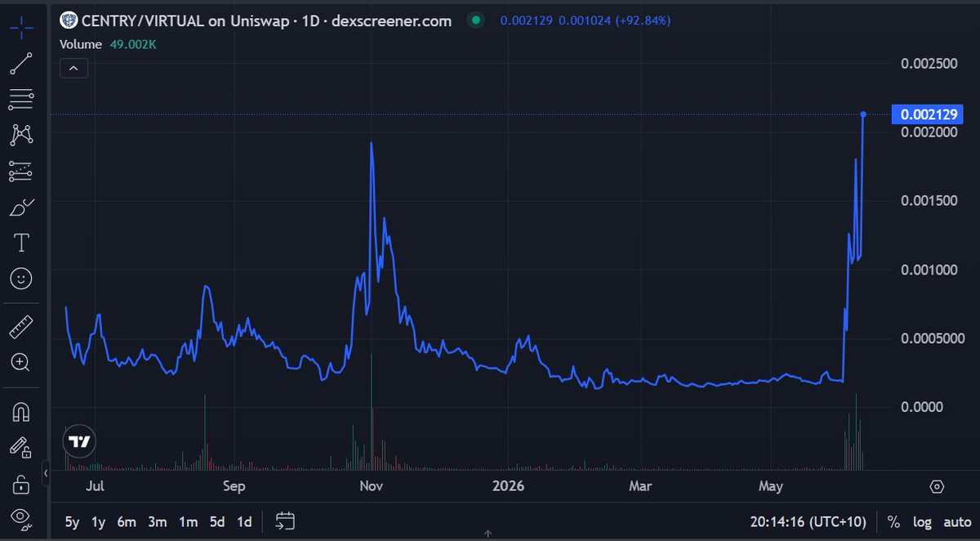Set time range to 3m
Screen dimensions: 980x541
[x=158, y=521]
